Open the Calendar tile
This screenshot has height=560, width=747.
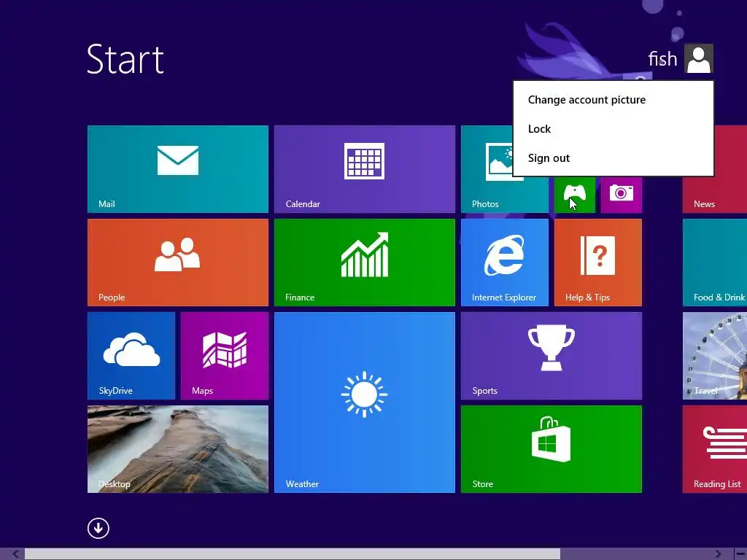pos(365,169)
